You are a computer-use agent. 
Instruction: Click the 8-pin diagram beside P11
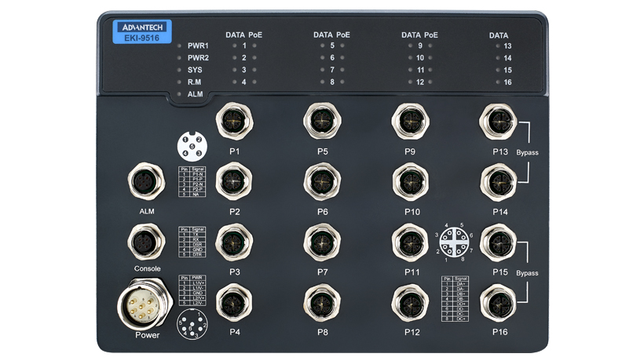click(453, 242)
